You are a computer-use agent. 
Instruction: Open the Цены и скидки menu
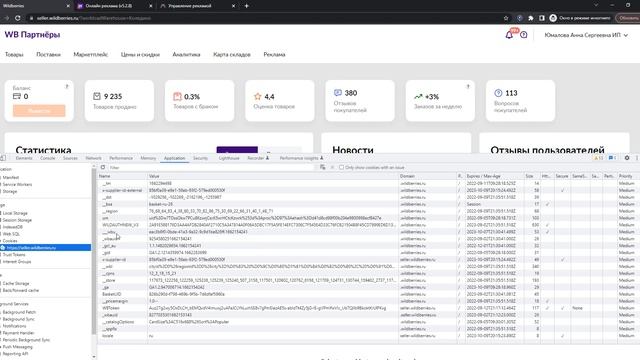pyautogui.click(x=140, y=54)
